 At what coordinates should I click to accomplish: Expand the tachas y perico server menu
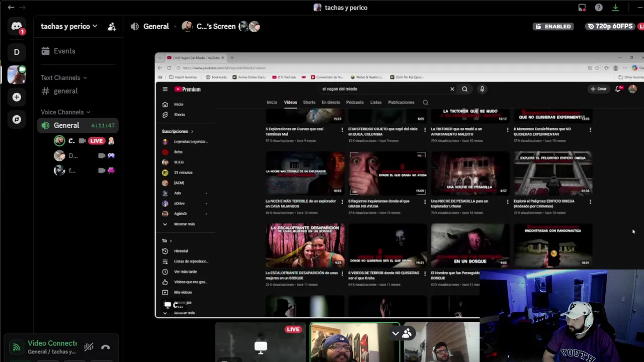point(69,26)
